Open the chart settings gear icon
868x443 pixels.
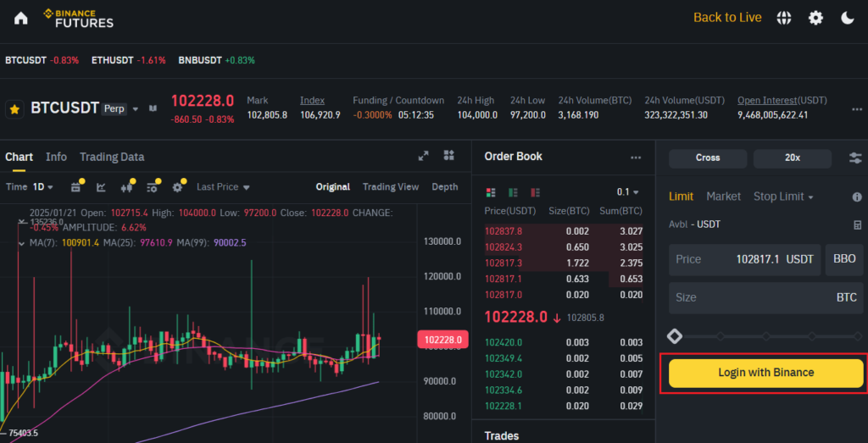(x=178, y=187)
